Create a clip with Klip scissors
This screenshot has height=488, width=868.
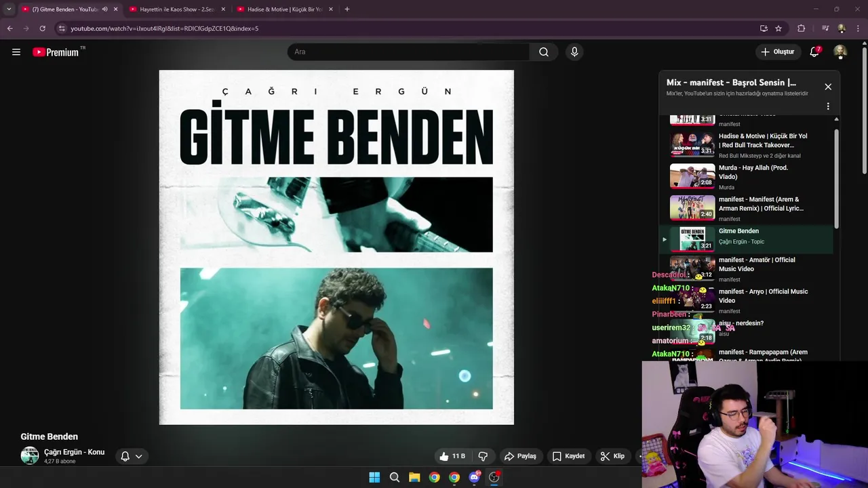tap(612, 456)
